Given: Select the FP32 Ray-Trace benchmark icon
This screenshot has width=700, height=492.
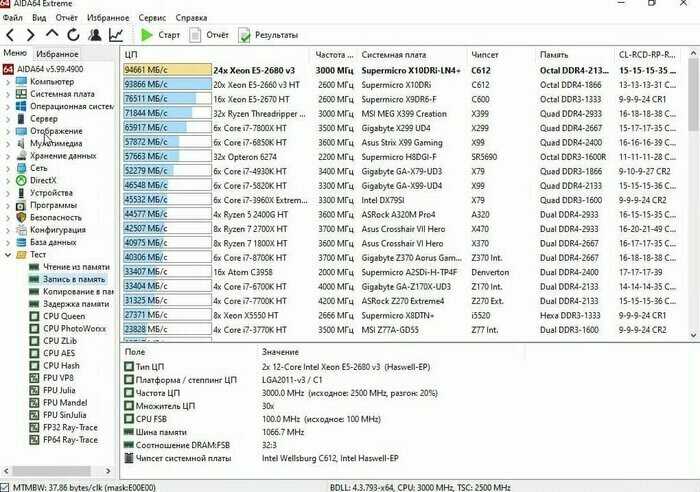Looking at the screenshot, I should click(34, 427).
